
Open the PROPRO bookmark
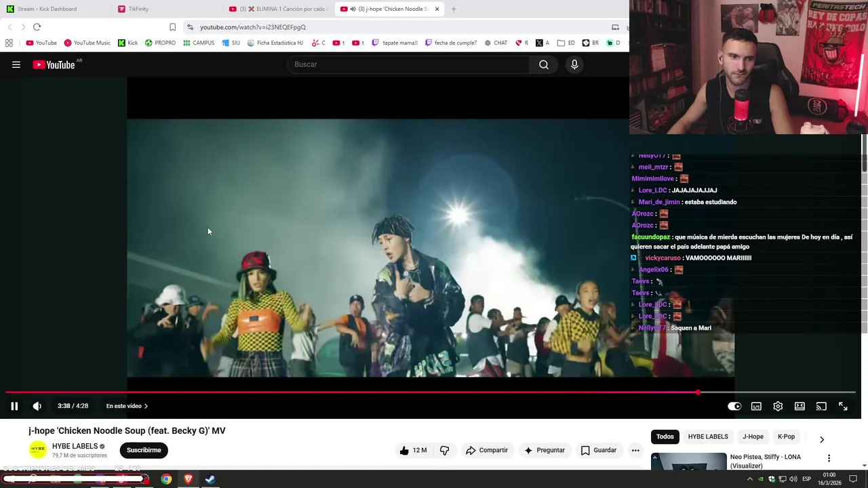click(x=159, y=43)
